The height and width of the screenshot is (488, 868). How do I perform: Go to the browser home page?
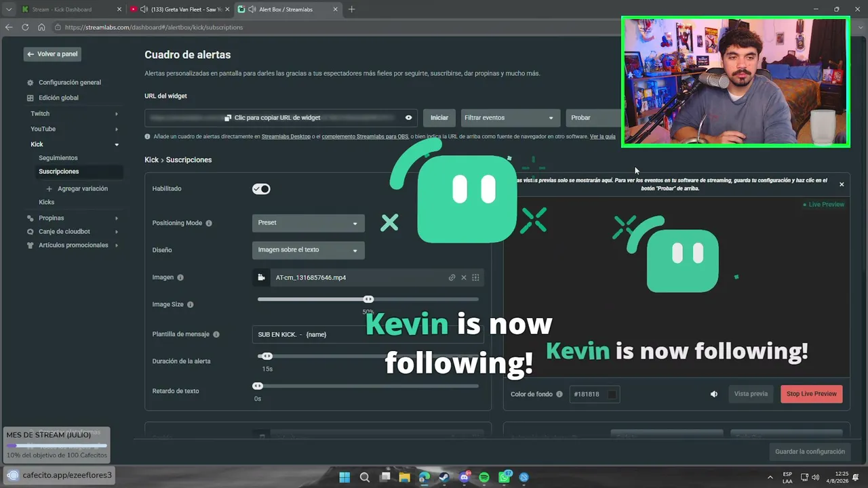41,27
